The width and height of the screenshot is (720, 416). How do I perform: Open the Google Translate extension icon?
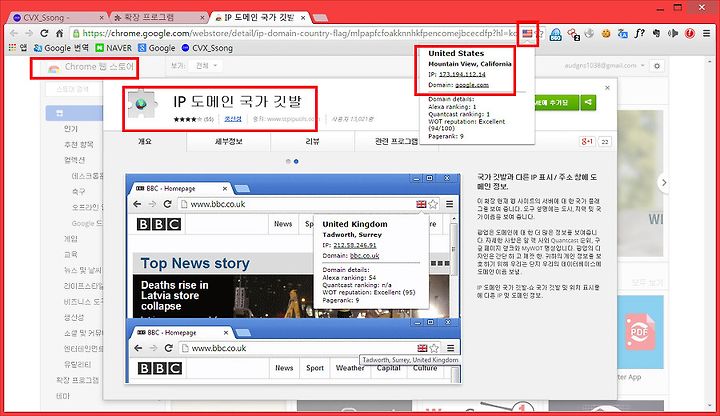[x=623, y=33]
